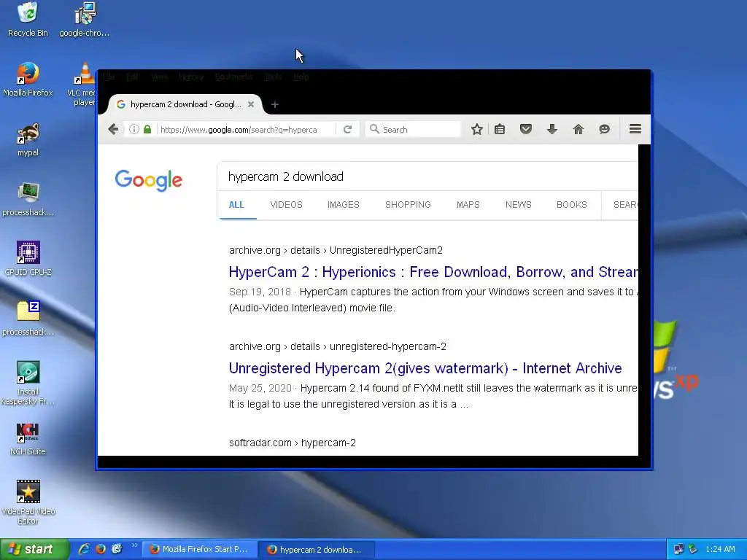Image resolution: width=747 pixels, height=560 pixels.
Task: Go back with the Firefox back arrow
Action: [113, 129]
